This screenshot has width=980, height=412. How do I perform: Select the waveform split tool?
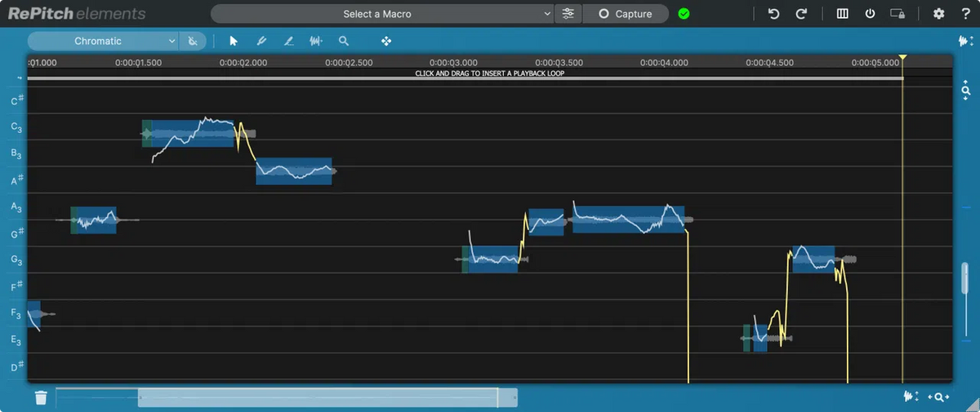tap(316, 41)
